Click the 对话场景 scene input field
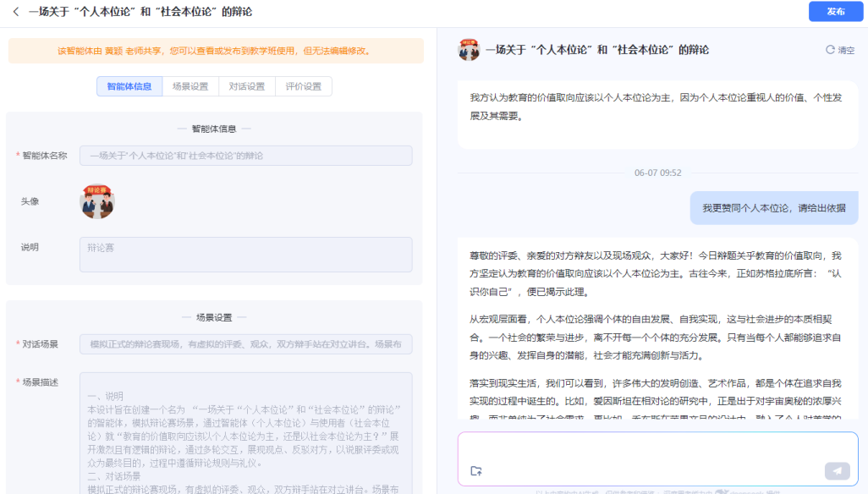868x494 pixels. click(x=244, y=344)
